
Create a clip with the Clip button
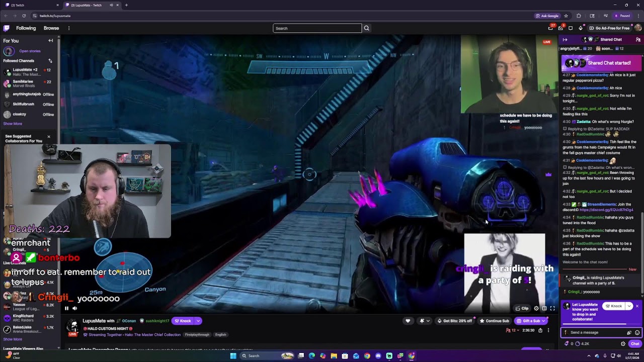522,308
